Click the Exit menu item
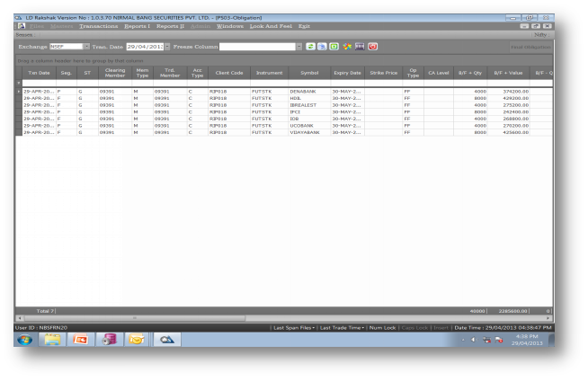Screen dimensions: 588x381 pos(304,26)
